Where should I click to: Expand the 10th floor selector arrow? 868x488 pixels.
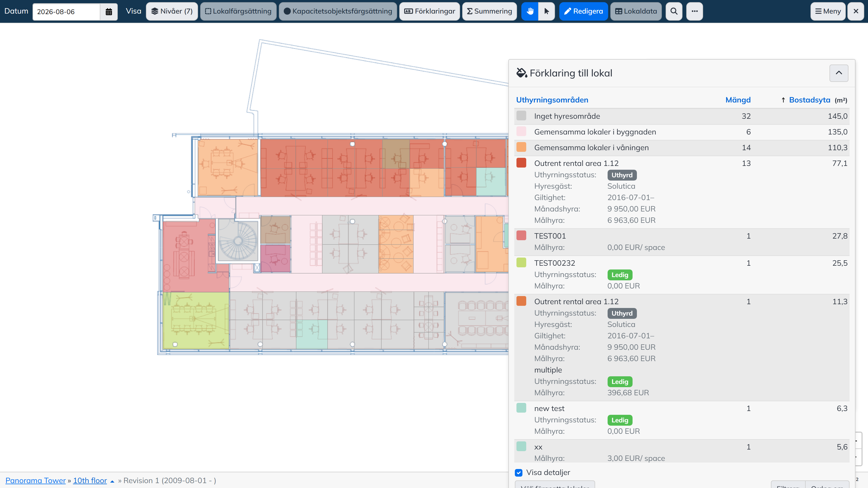click(112, 481)
